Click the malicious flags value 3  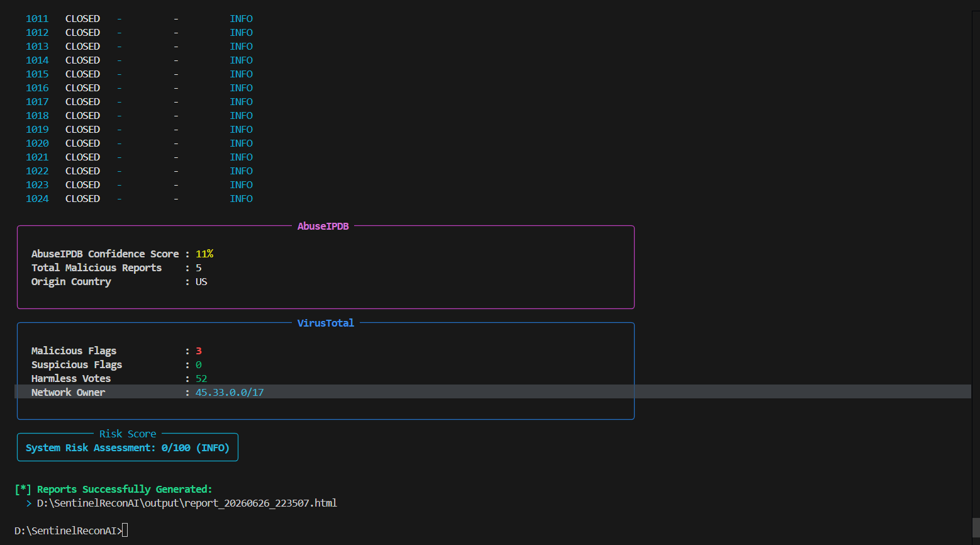tap(199, 351)
